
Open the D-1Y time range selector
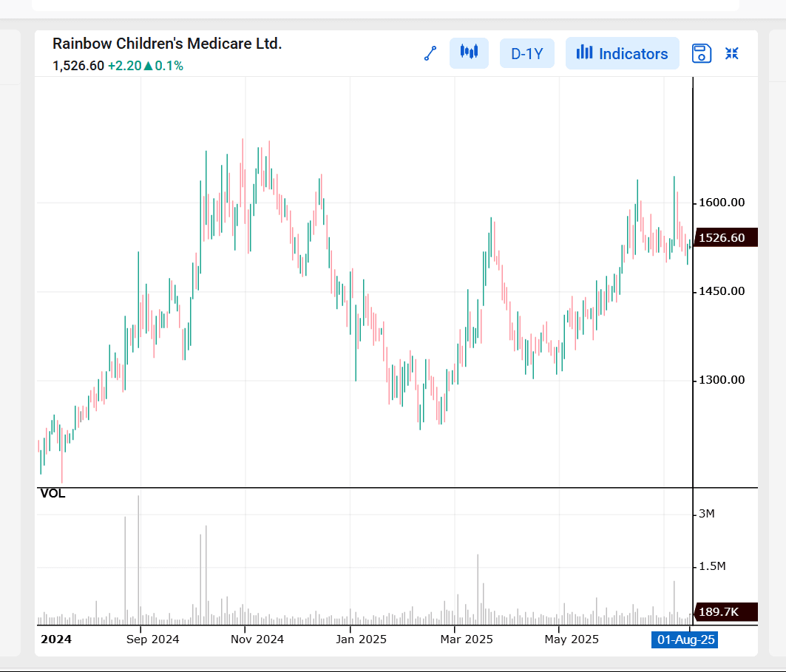(x=527, y=53)
